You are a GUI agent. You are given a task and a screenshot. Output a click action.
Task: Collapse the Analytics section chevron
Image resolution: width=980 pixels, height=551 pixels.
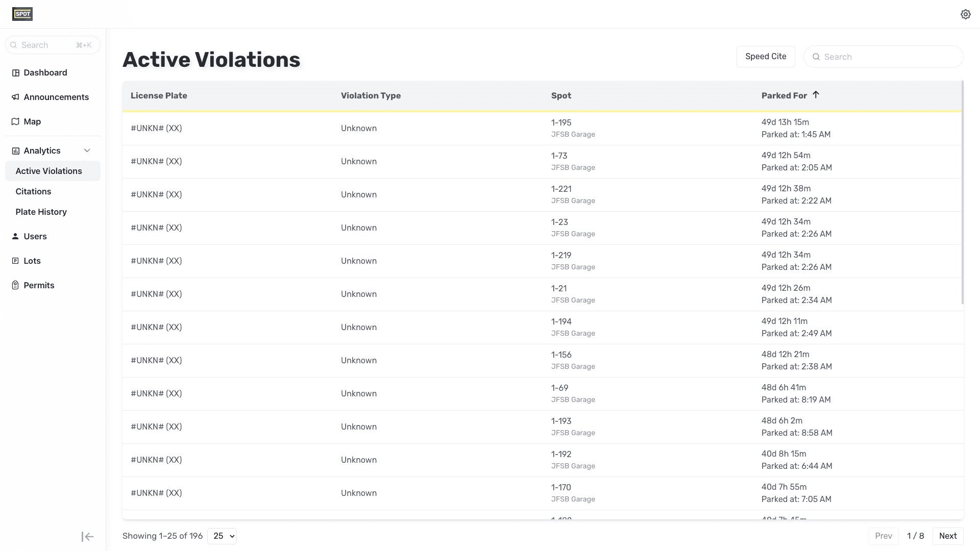[87, 151]
